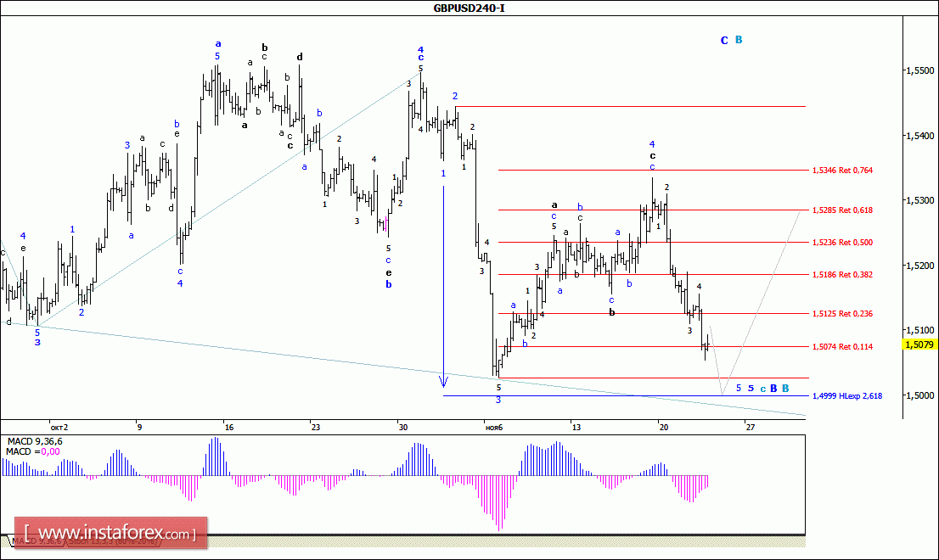The height and width of the screenshot is (560, 939).
Task: Click the 1,5000 price axis value
Action: (x=919, y=395)
